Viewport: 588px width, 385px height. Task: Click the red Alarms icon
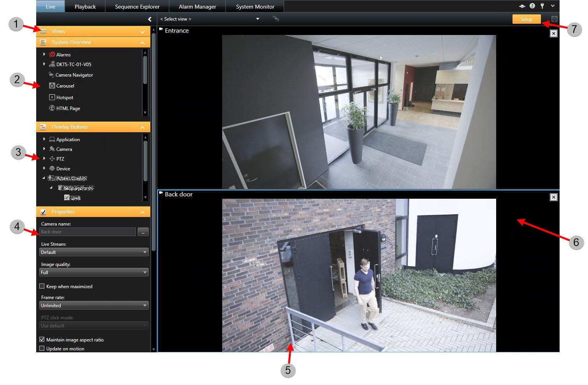[x=52, y=54]
